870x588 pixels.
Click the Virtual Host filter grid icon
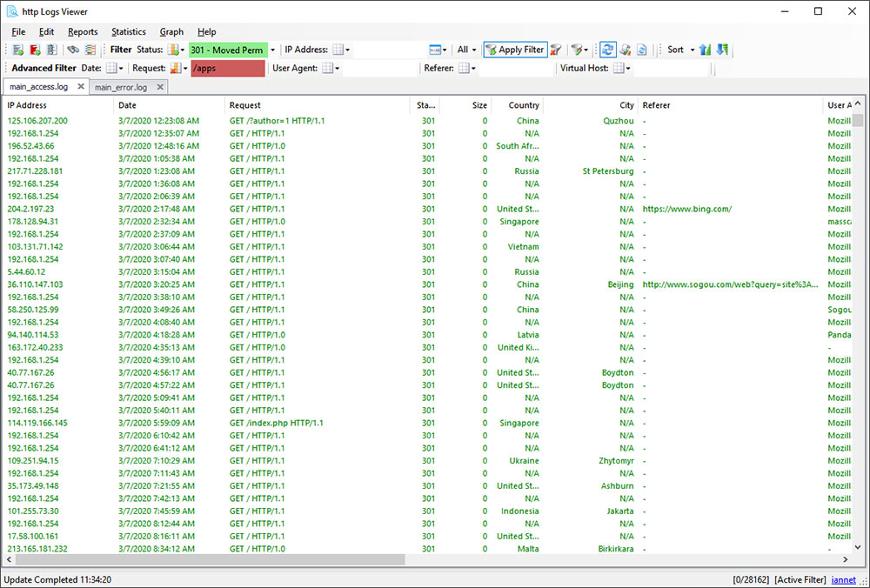619,68
